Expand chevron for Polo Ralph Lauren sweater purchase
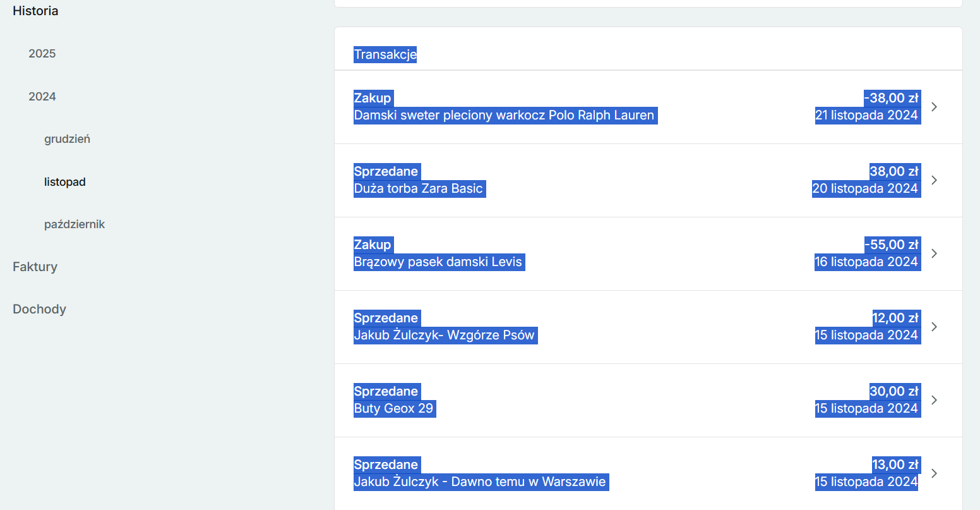 click(x=934, y=107)
